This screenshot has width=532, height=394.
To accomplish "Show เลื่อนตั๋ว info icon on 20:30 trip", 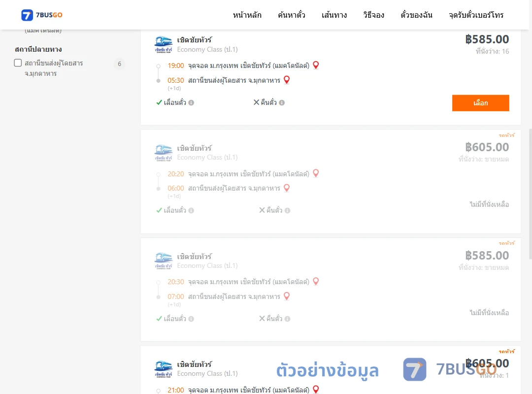I will 191,319.
